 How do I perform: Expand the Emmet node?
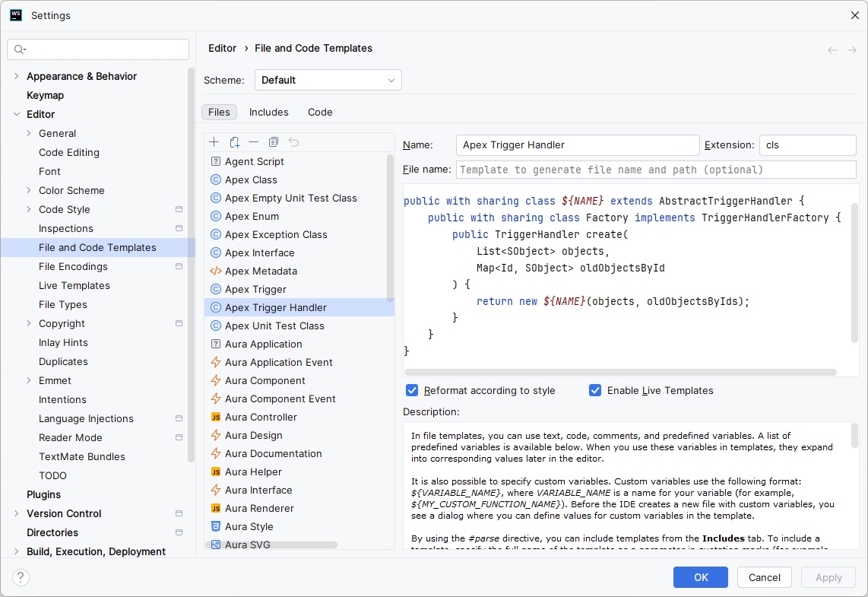[x=29, y=380]
